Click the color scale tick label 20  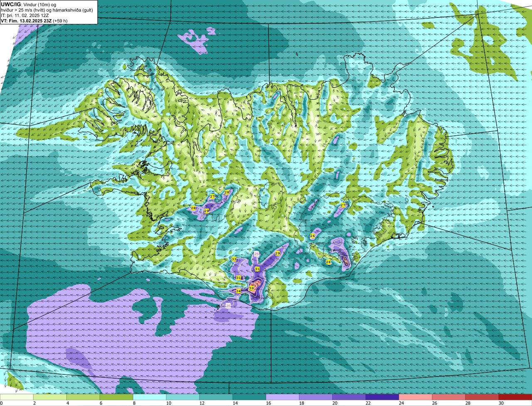pyautogui.click(x=335, y=403)
